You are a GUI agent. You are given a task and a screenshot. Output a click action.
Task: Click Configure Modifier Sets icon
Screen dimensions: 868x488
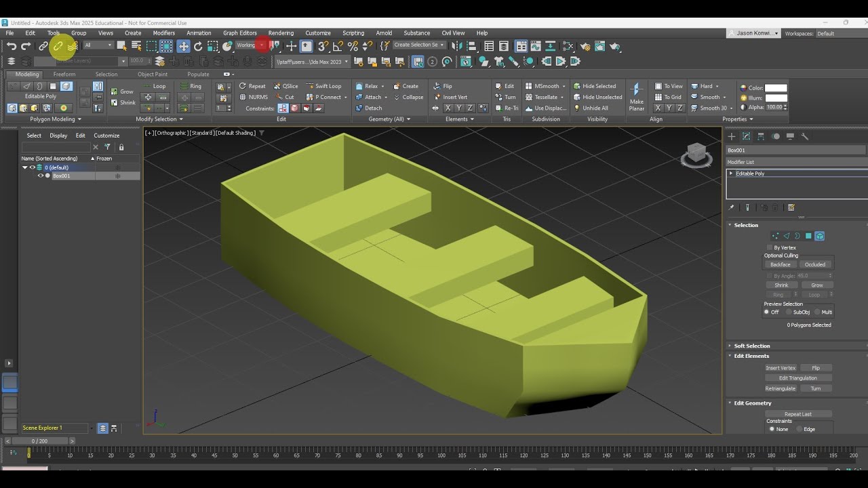pyautogui.click(x=791, y=208)
